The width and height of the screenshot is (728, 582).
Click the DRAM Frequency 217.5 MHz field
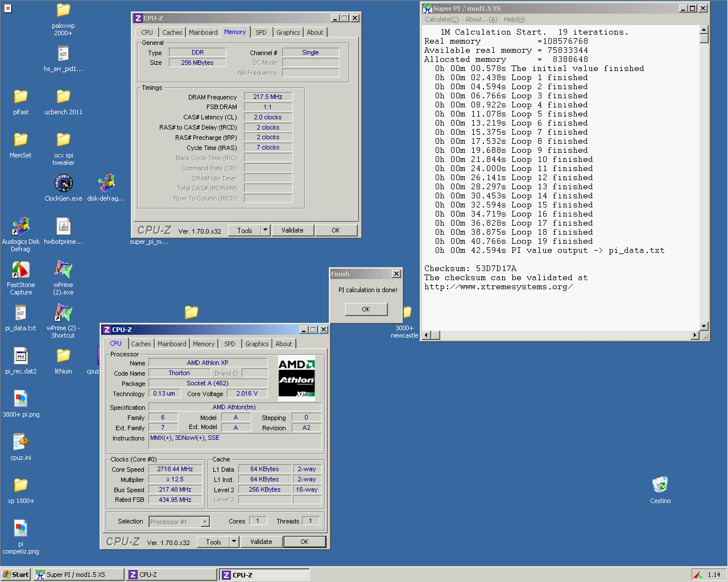pos(268,97)
